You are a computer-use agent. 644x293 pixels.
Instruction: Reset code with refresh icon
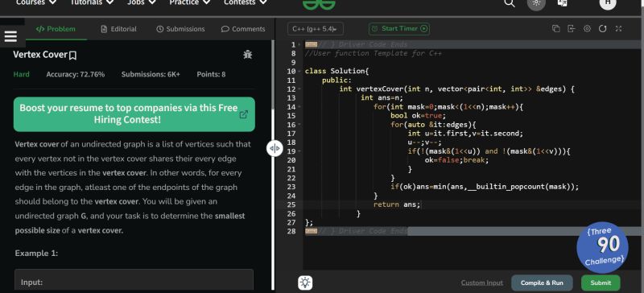click(602, 28)
